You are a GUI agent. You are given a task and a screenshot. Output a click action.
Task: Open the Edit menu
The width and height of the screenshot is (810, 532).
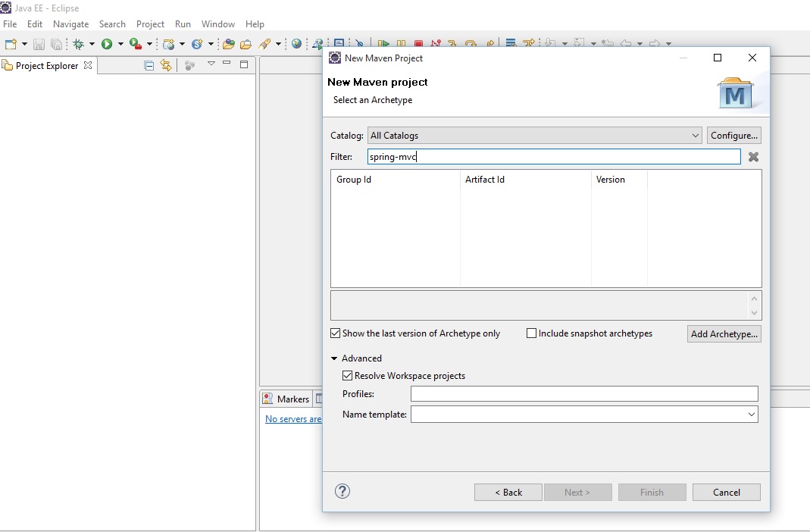click(x=35, y=24)
